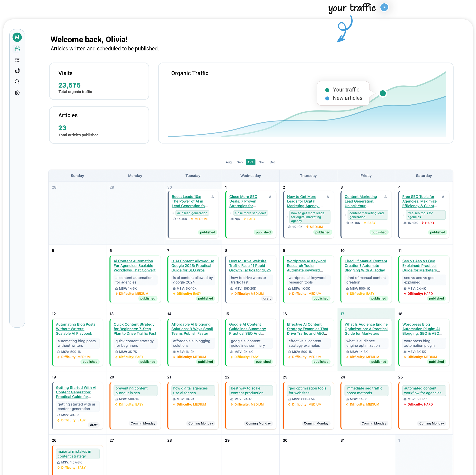Image resolution: width=476 pixels, height=475 pixels.
Task: Select the Aug month tab
Action: [228, 162]
